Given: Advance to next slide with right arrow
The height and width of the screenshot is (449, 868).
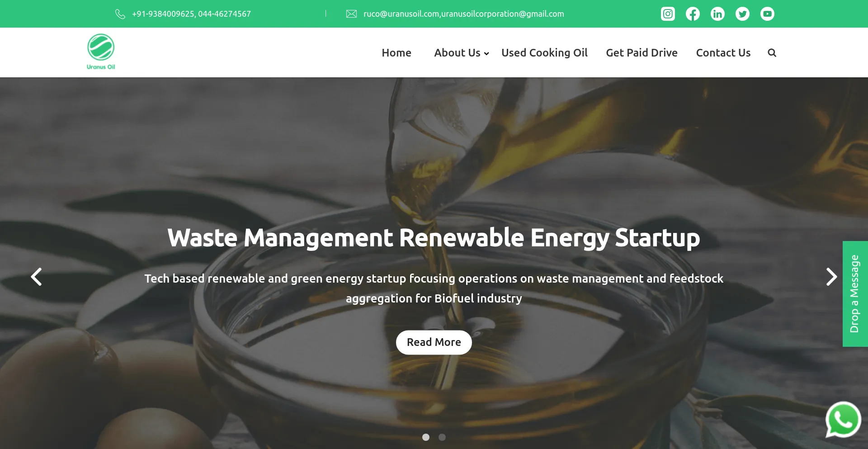Looking at the screenshot, I should 831,277.
